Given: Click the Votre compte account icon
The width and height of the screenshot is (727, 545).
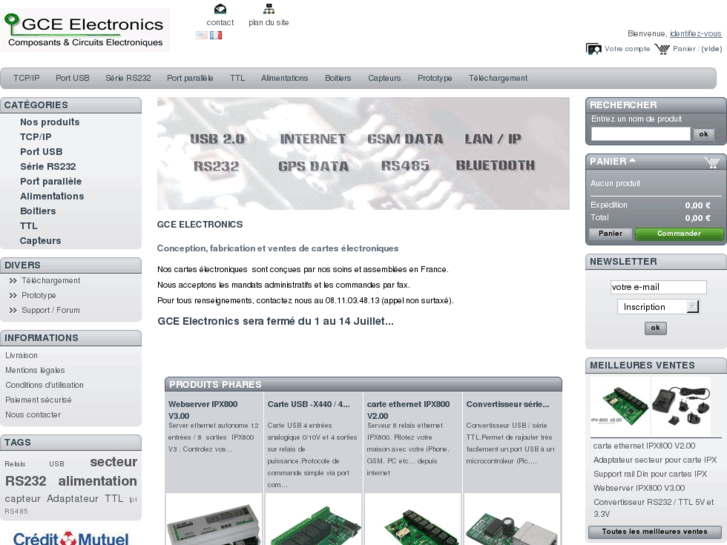Looking at the screenshot, I should point(593,49).
